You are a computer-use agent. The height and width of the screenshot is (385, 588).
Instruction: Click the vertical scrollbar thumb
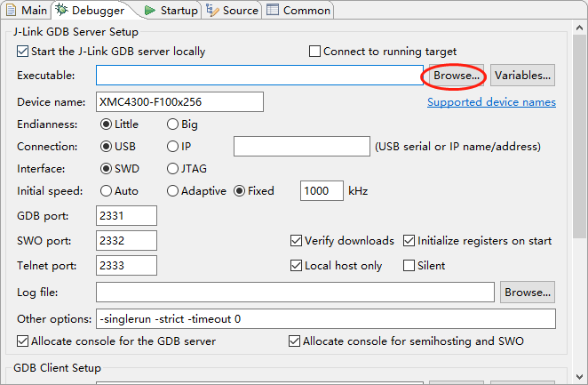pos(579,136)
